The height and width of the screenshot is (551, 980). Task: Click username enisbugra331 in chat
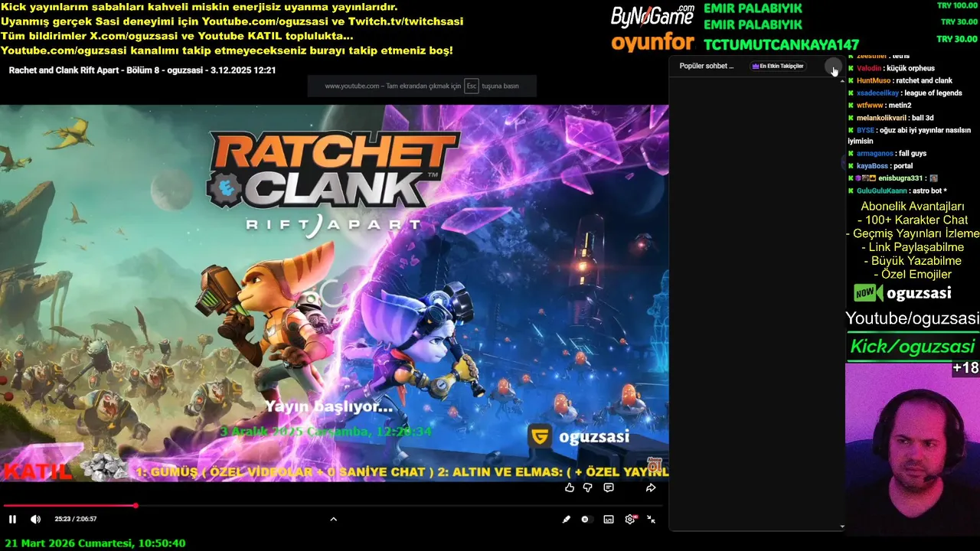(901, 178)
